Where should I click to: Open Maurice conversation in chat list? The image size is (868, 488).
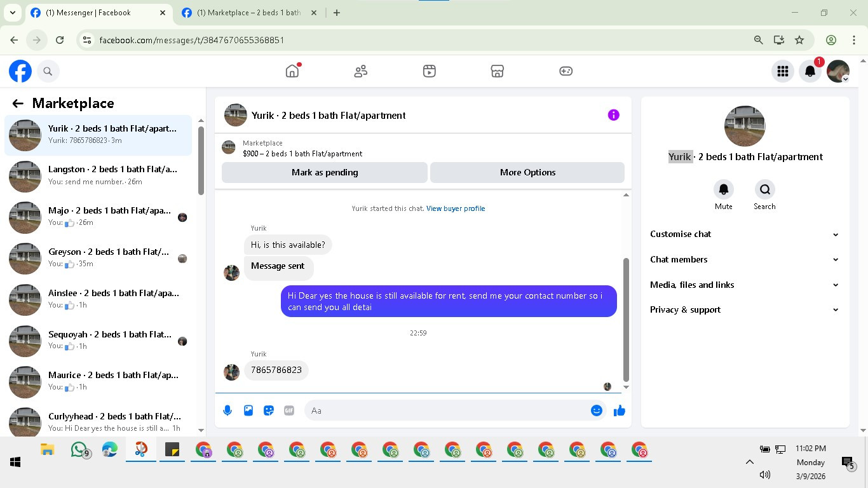point(98,381)
